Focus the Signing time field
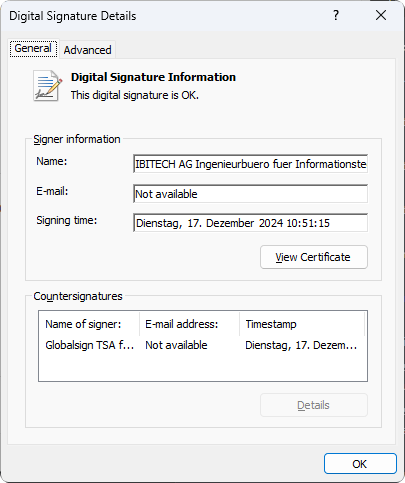The width and height of the screenshot is (405, 483). click(x=250, y=223)
